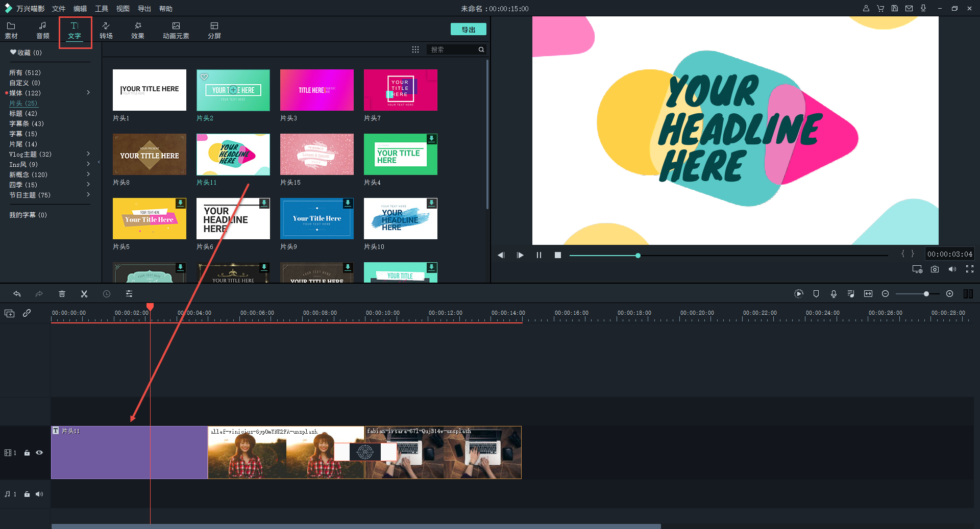Expand the 媒体 category arrow

(88, 93)
